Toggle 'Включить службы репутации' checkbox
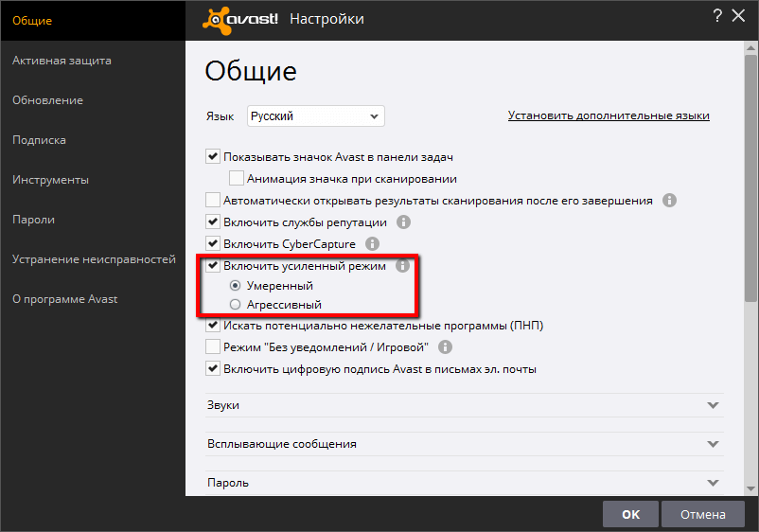 213,222
